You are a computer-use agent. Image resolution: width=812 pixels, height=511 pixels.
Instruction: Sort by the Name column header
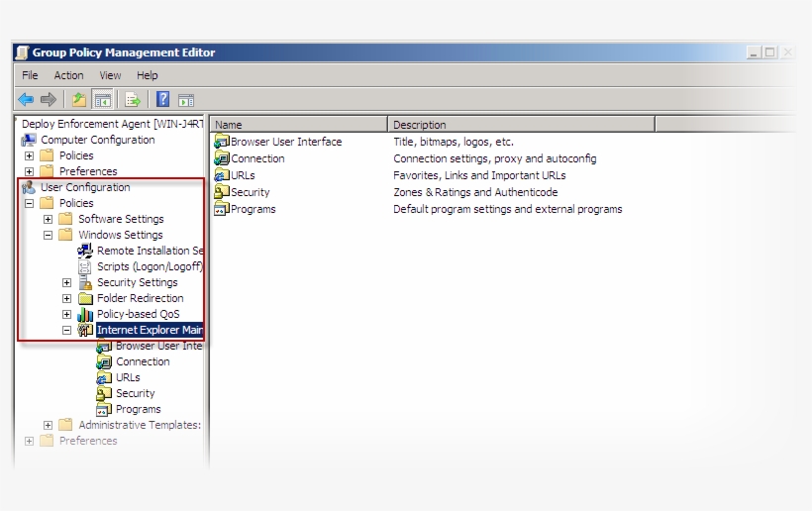click(299, 125)
